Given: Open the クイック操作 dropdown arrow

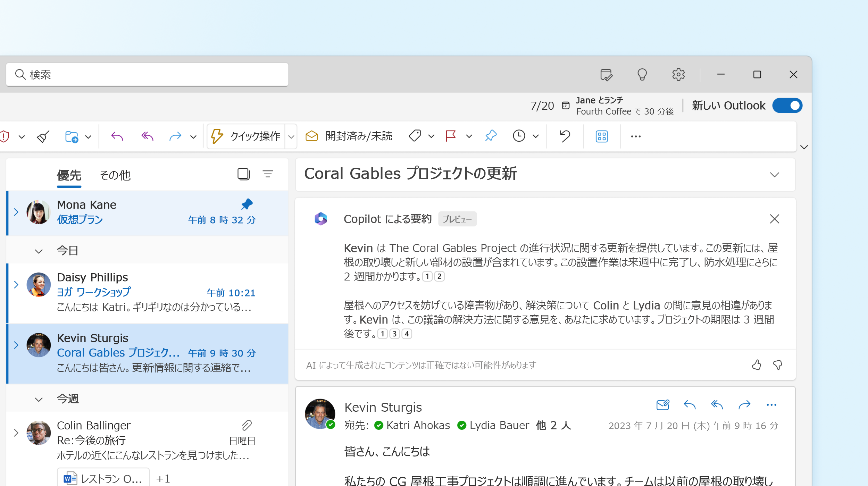Looking at the screenshot, I should 291,137.
